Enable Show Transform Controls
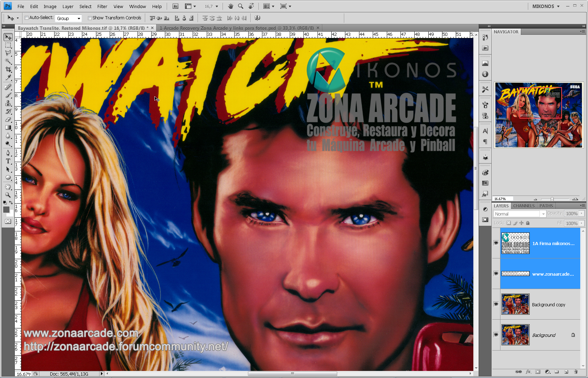Viewport: 588px width, 378px height. pos(90,18)
